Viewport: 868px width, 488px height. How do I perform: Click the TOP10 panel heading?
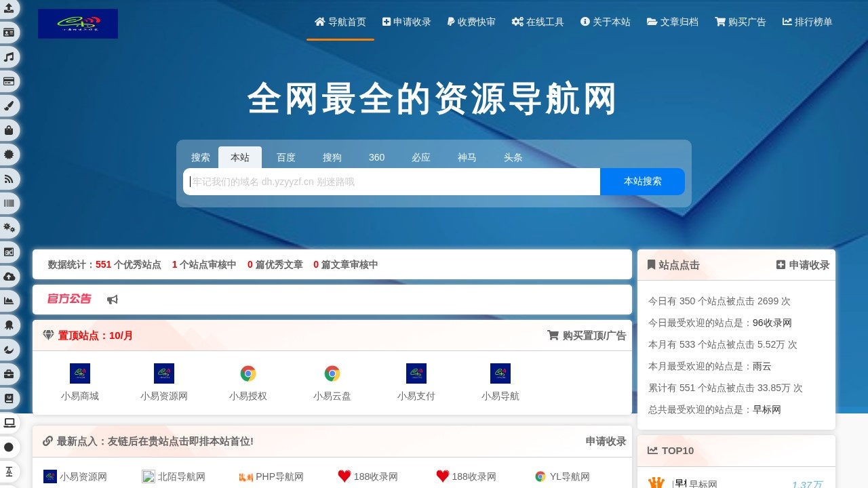tap(671, 450)
